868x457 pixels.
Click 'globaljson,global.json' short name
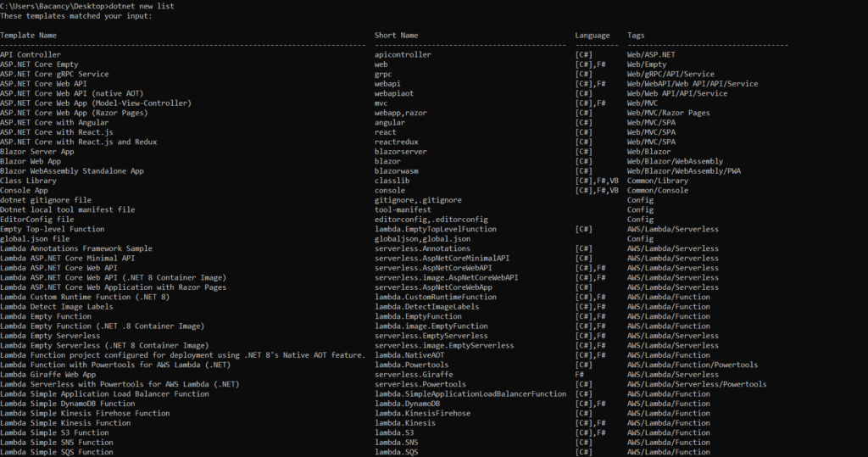point(422,239)
